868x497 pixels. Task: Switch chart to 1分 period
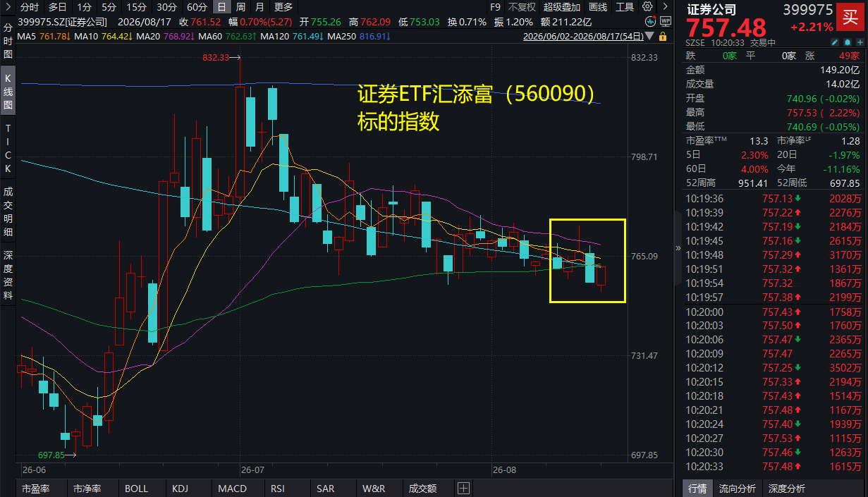[x=85, y=7]
